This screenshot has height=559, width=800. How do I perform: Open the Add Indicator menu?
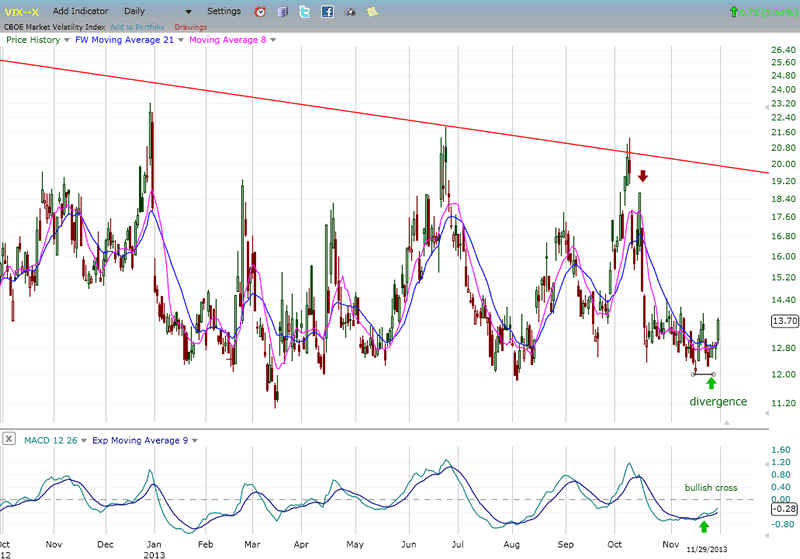coord(82,11)
